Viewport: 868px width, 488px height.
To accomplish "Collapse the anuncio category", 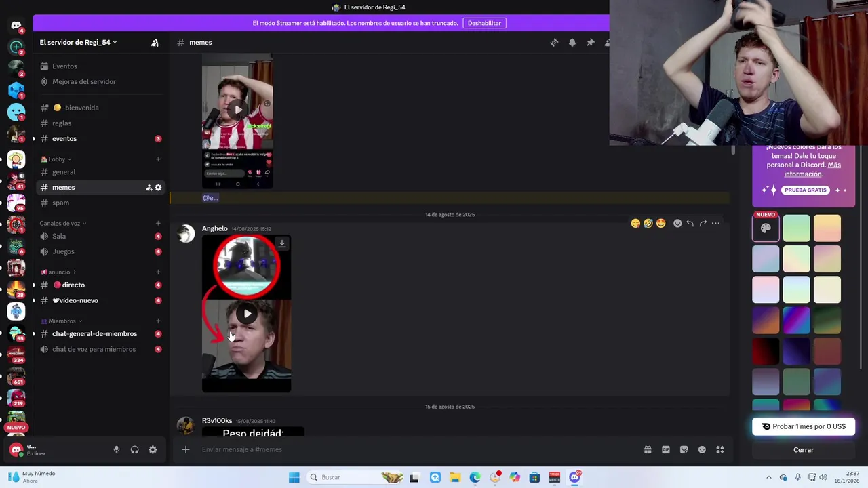I will (59, 272).
